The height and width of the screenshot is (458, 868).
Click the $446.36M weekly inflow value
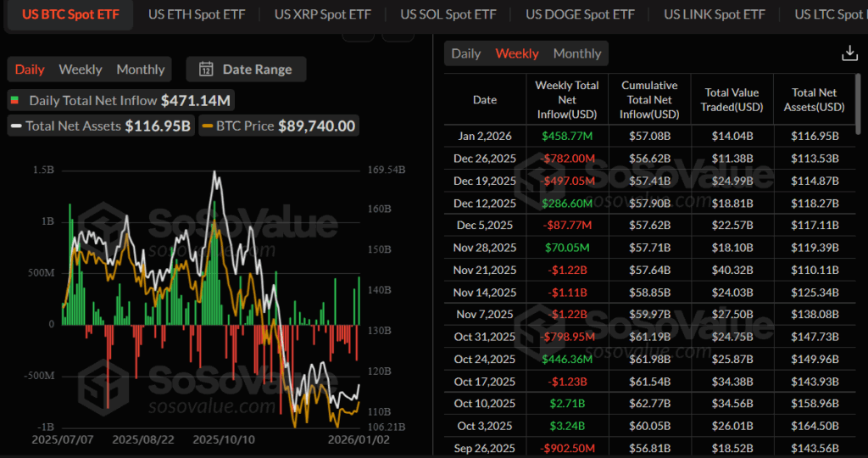click(x=567, y=359)
